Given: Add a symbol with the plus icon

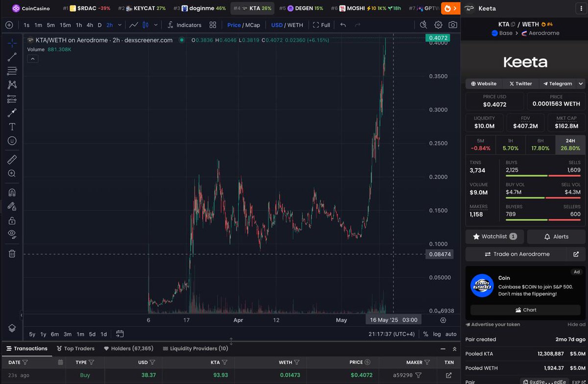Looking at the screenshot, I should tap(9, 25).
